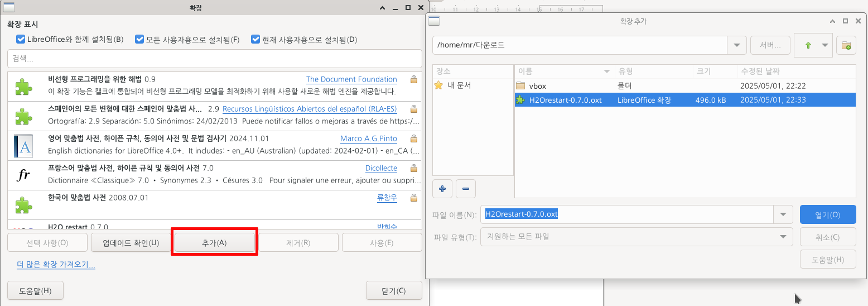This screenshot has height=306, width=868.
Task: Click the puzzle icon of 스페인어 extension
Action: pos(23,117)
